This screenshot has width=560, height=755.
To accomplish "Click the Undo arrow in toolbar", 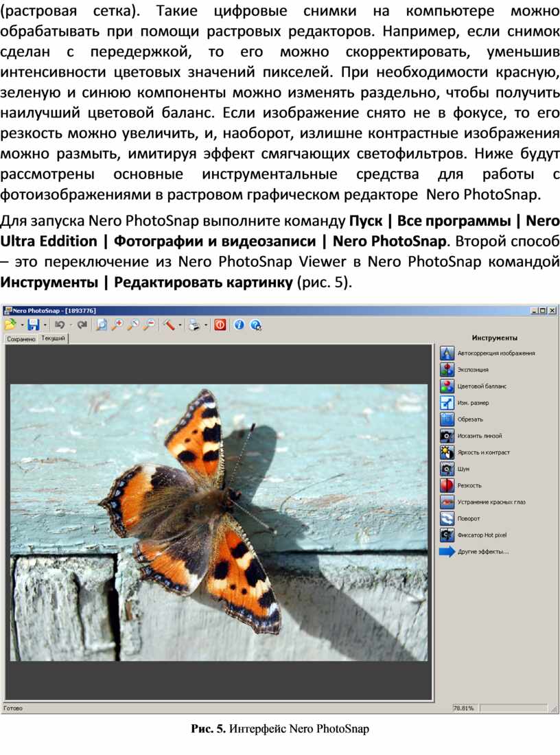I will (x=60, y=325).
